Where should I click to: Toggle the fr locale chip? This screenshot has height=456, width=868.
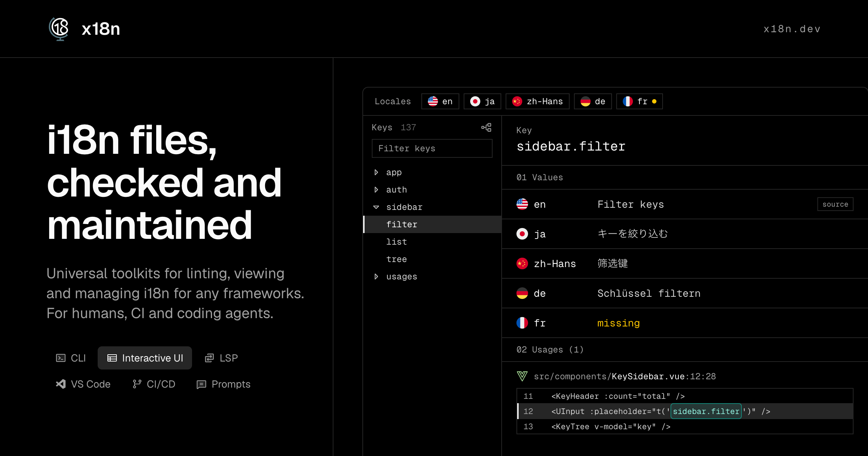click(639, 101)
